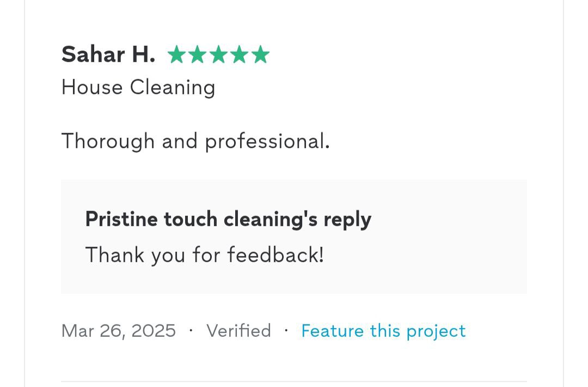
Task: Click the second green rating star
Action: pos(198,55)
